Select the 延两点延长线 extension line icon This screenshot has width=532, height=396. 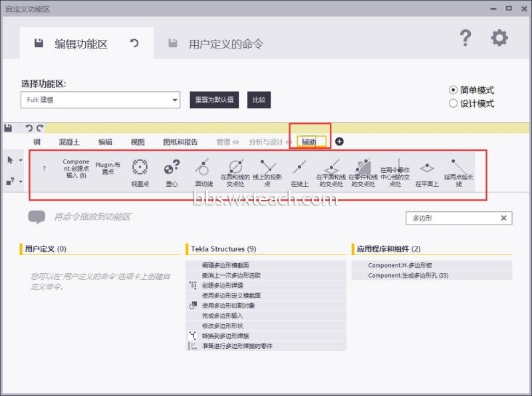458,167
